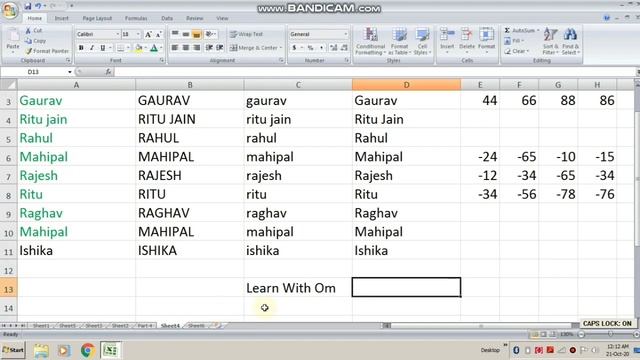This screenshot has height=360, width=640.
Task: Toggle the highlighted Bottom Align button
Action: (x=196, y=34)
